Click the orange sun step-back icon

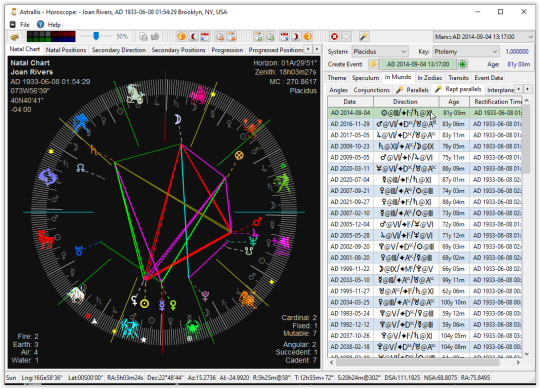coord(181,37)
